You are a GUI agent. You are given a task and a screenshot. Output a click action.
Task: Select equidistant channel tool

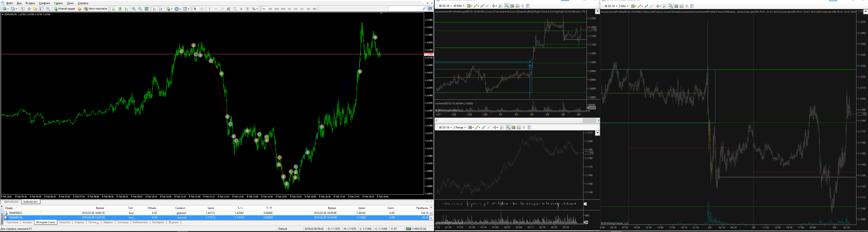pyautogui.click(x=229, y=9)
